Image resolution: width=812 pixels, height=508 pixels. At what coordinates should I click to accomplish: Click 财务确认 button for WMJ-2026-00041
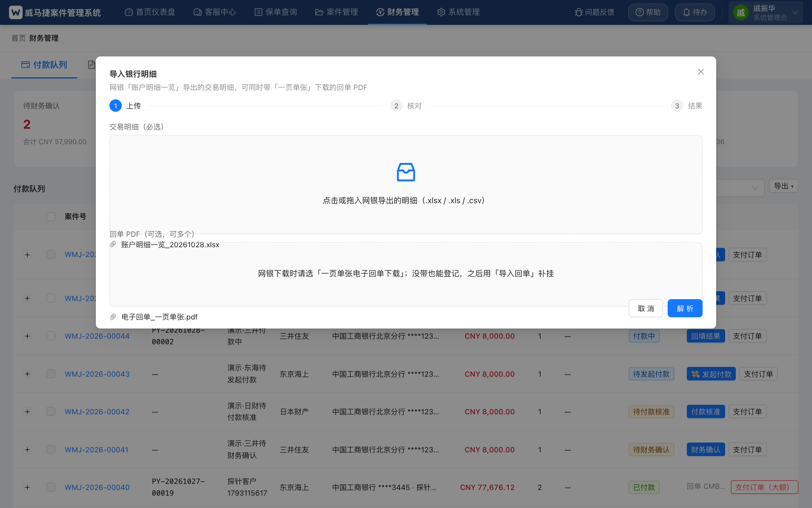pos(706,450)
